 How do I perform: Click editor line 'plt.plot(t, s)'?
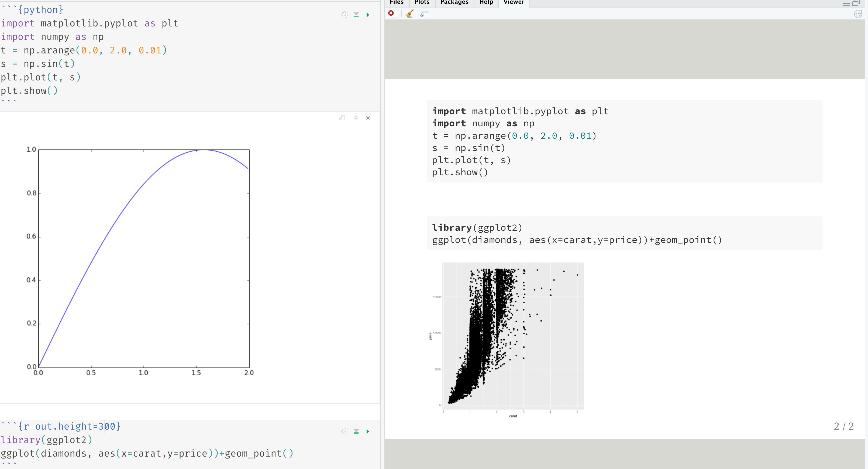pyautogui.click(x=41, y=77)
